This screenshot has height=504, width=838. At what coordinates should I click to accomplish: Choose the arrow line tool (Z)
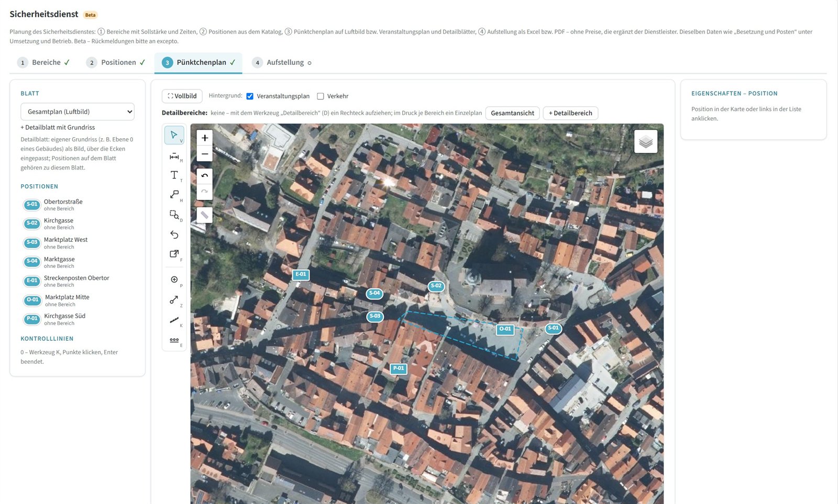coord(174,299)
